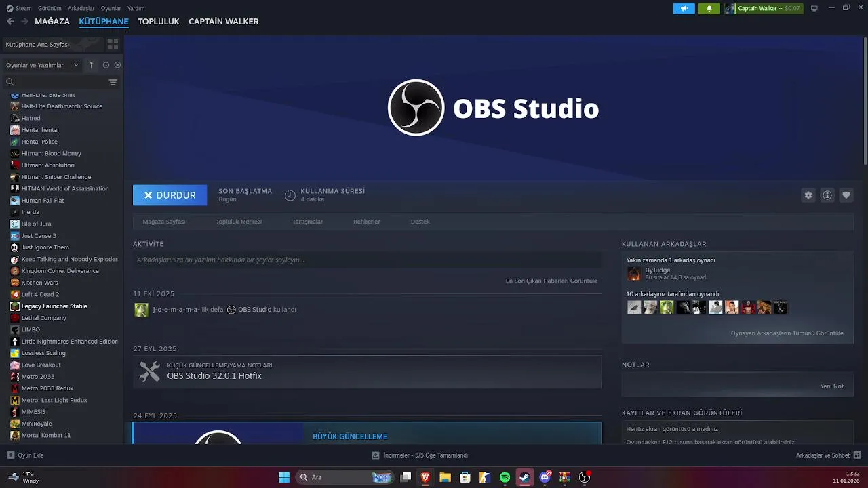The height and width of the screenshot is (488, 868).
Task: Click the LIMBO game icon
Action: 15,329
